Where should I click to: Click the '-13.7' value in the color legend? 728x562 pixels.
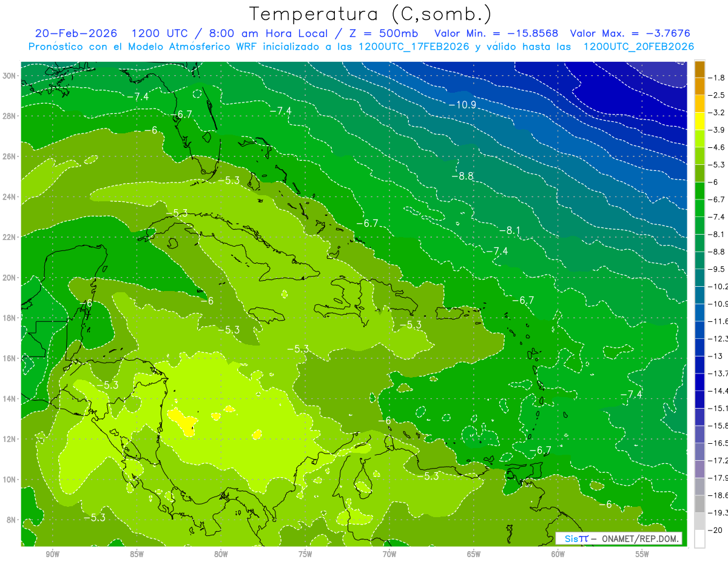point(718,373)
